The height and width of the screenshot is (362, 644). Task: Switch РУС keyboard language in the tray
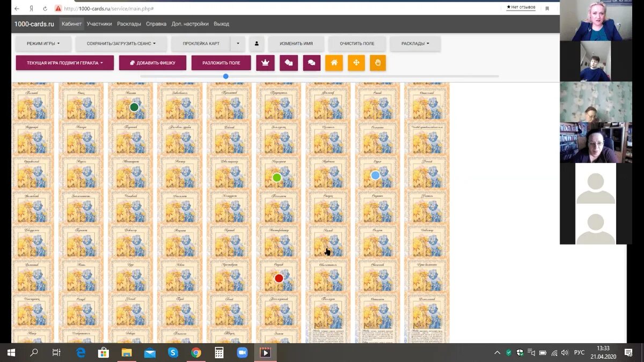pyautogui.click(x=579, y=352)
